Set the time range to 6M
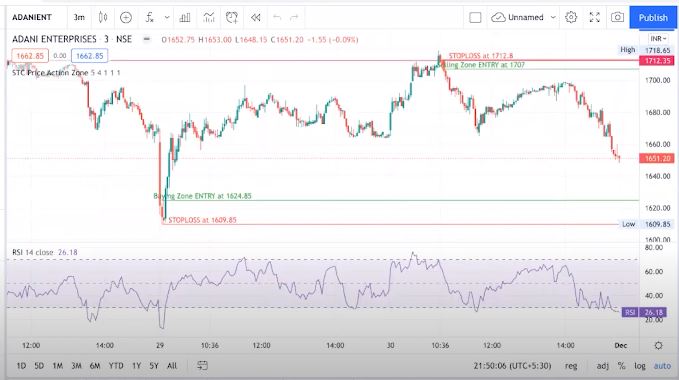The image size is (679, 380). coord(95,366)
